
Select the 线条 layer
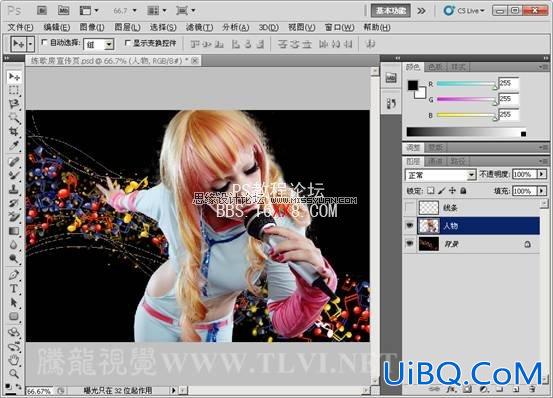(x=472, y=208)
